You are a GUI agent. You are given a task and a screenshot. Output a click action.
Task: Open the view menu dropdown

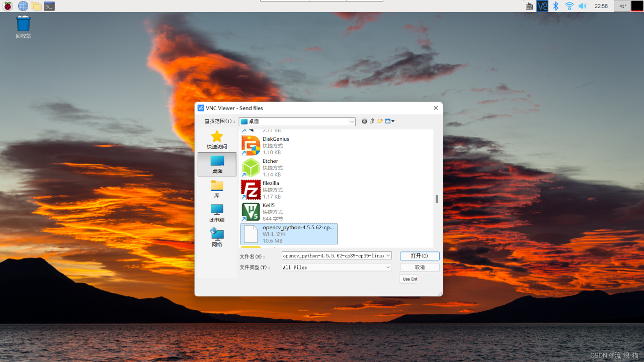point(390,121)
